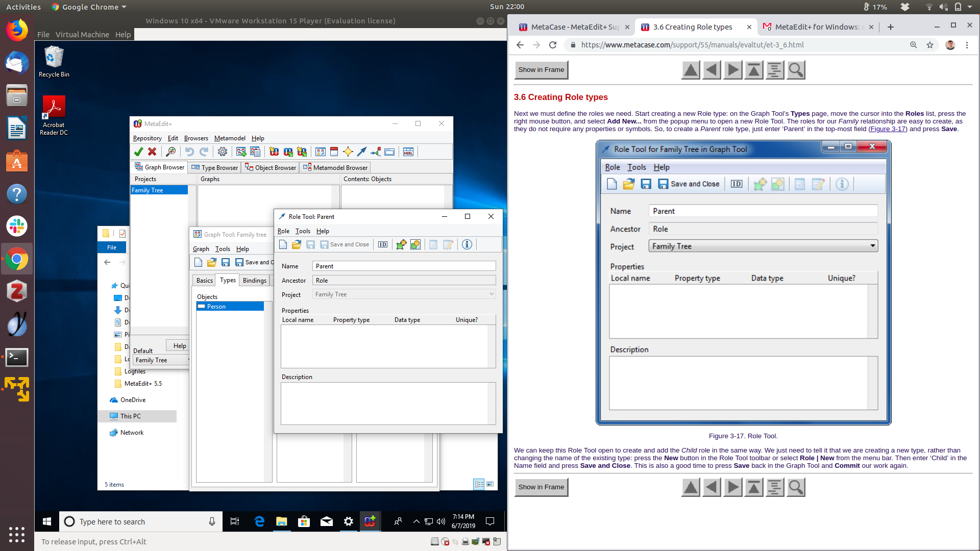
Task: Open the Default project Family Tree dropdown
Action: (161, 360)
